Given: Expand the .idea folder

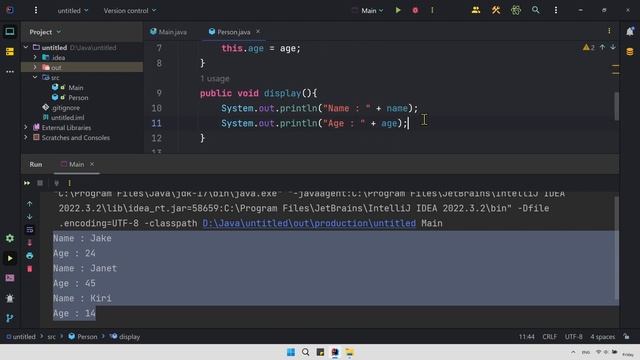Looking at the screenshot, I should tap(35, 58).
